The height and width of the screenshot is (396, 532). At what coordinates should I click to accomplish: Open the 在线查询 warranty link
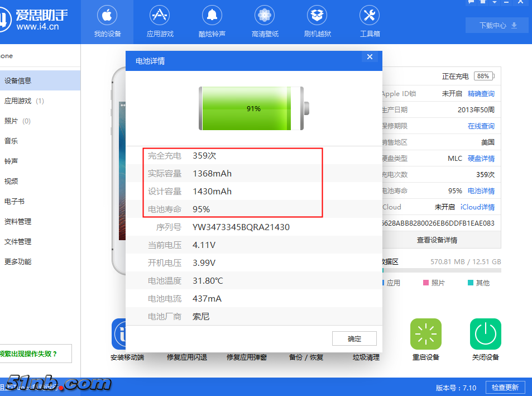(x=481, y=126)
